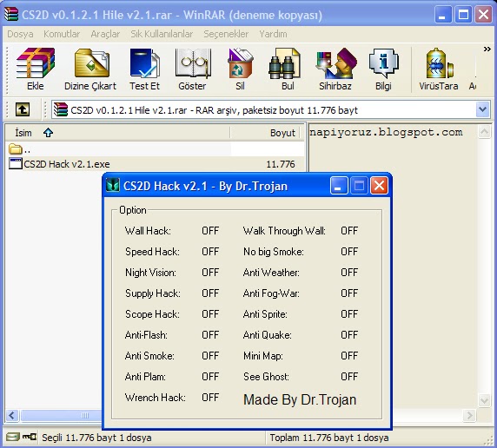Click the 'Anti Fog-War:' label
This screenshot has height=448, width=497.
click(271, 293)
